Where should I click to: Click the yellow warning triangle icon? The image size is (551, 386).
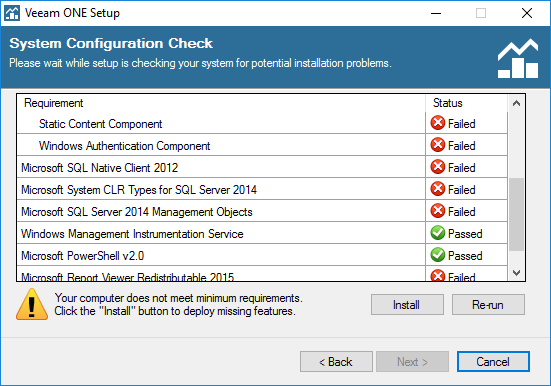[32, 304]
